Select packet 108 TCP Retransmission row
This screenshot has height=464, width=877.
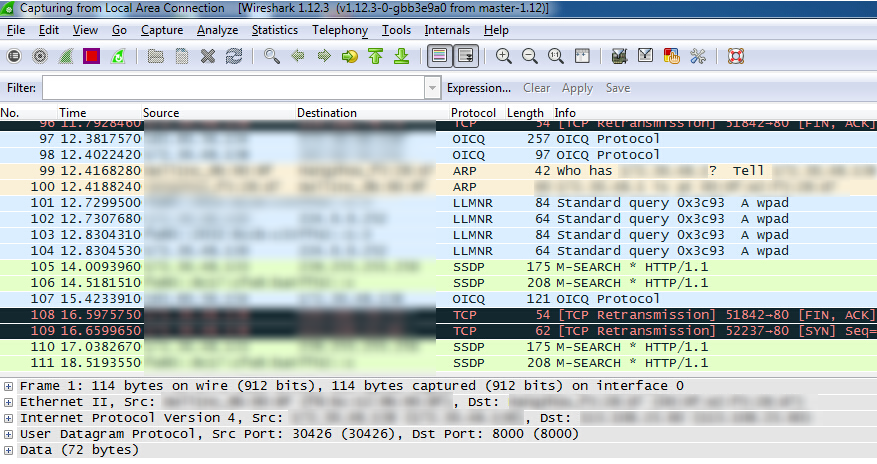pos(438,315)
